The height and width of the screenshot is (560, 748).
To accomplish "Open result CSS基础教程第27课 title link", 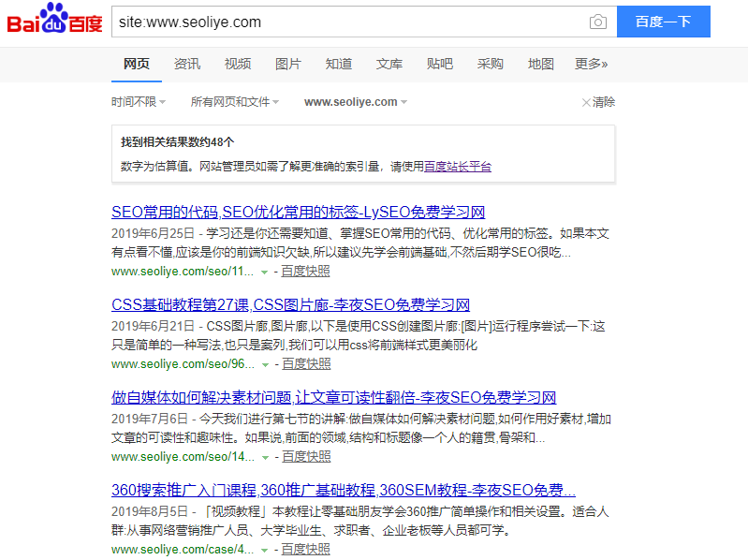I will (x=290, y=304).
